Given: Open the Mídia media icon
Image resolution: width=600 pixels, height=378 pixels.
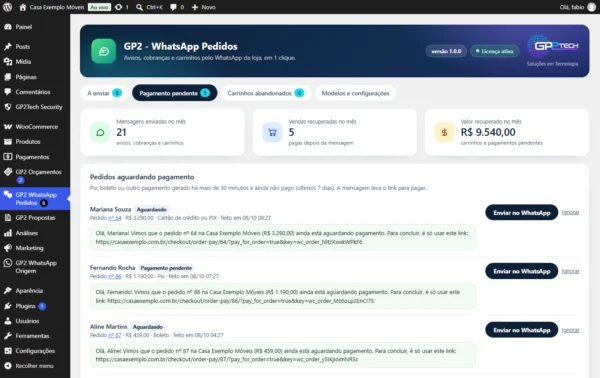Looking at the screenshot, I should click(8, 61).
